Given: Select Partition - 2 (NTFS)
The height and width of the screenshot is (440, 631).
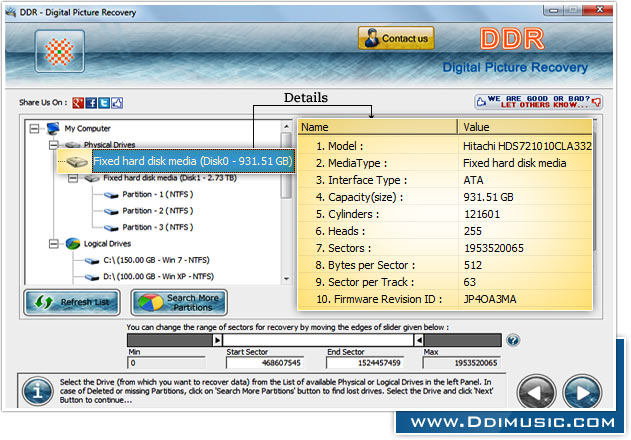Looking at the screenshot, I should [x=158, y=211].
